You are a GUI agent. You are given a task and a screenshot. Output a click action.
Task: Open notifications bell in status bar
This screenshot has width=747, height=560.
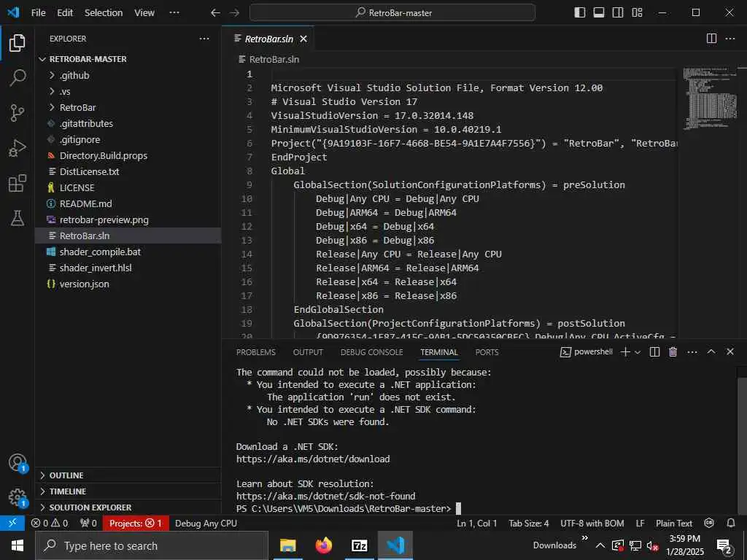point(731,524)
